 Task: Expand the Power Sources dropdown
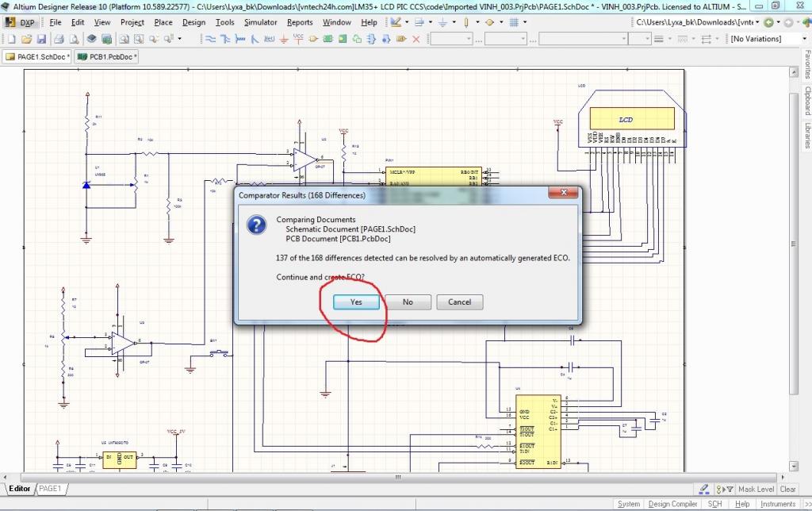coord(454,22)
